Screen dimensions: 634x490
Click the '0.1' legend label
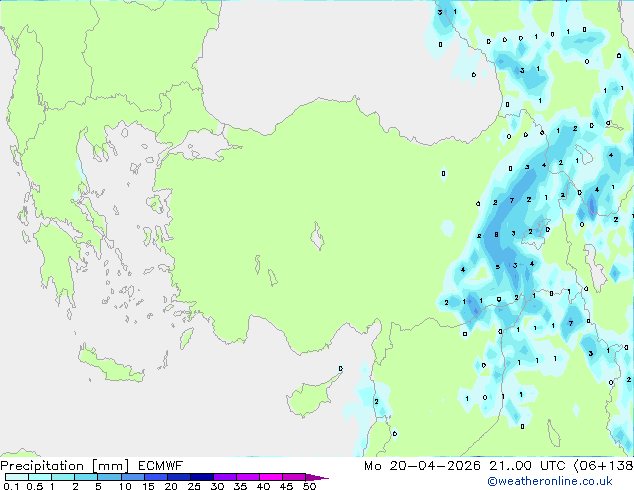tap(11, 486)
